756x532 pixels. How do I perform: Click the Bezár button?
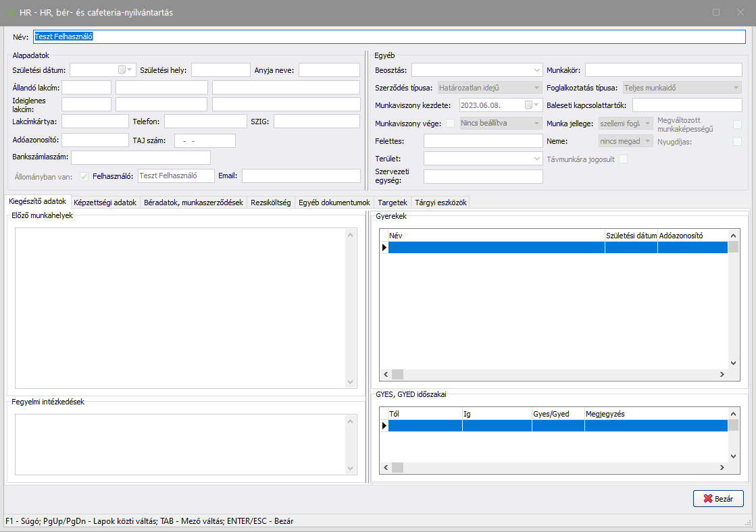[718, 498]
